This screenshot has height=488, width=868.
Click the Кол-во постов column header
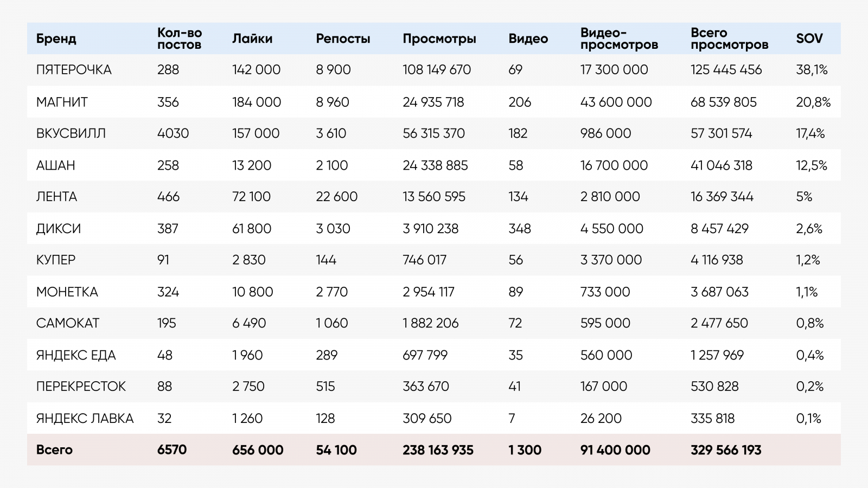click(x=179, y=39)
